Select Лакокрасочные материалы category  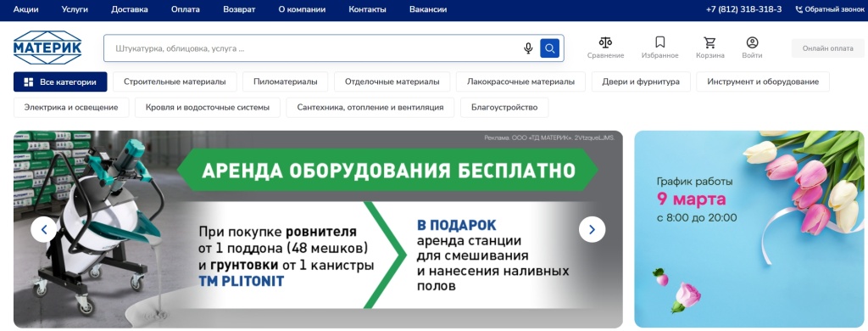pos(521,82)
